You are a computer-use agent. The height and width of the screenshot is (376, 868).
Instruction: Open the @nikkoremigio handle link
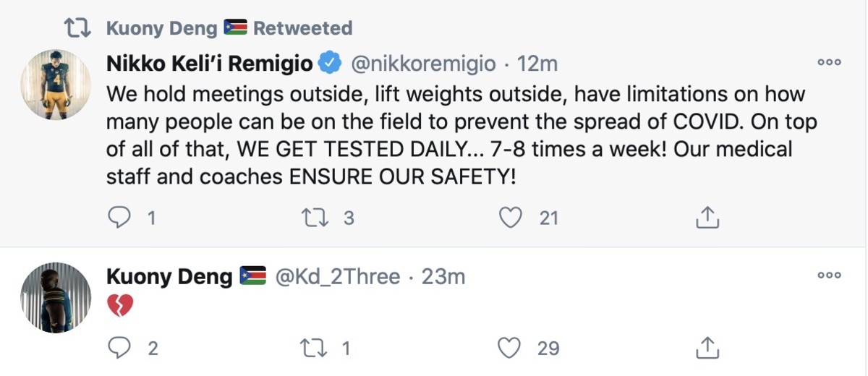423,64
